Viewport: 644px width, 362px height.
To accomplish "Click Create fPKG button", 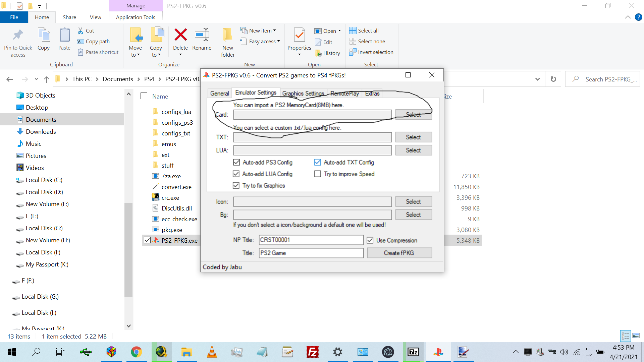I will pyautogui.click(x=399, y=253).
